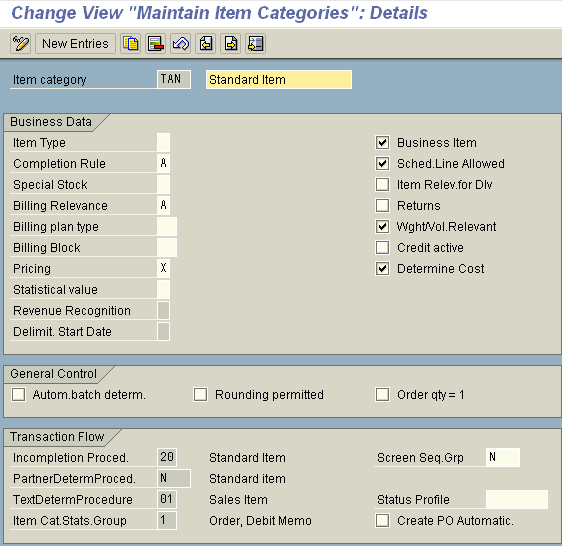Click the Screen Seq.Grp label
Viewport: 562px width, 546px height.
coord(420,458)
